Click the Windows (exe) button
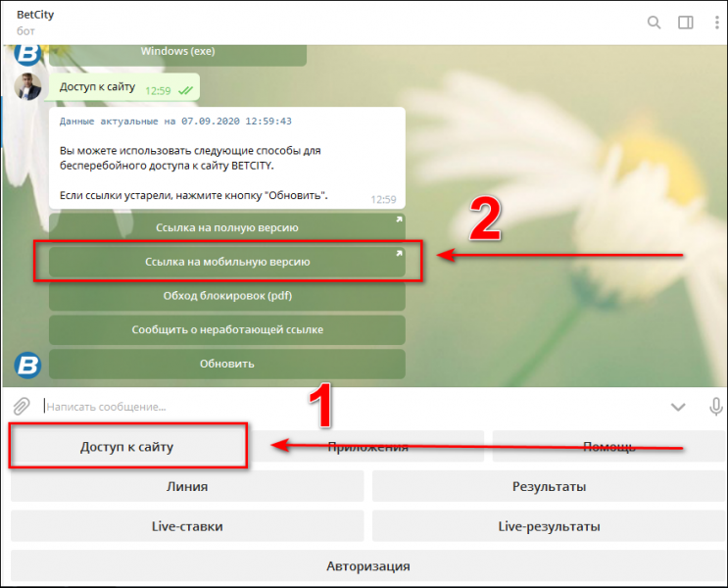 click(177, 55)
